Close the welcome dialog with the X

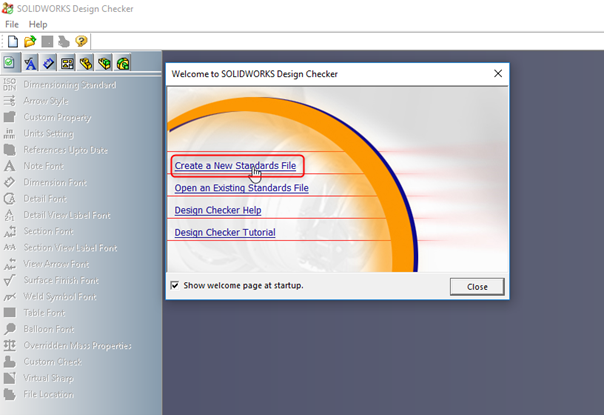pyautogui.click(x=498, y=74)
